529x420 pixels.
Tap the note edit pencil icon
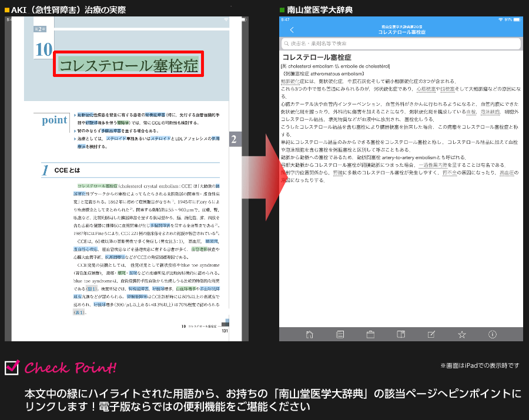[x=431, y=334]
